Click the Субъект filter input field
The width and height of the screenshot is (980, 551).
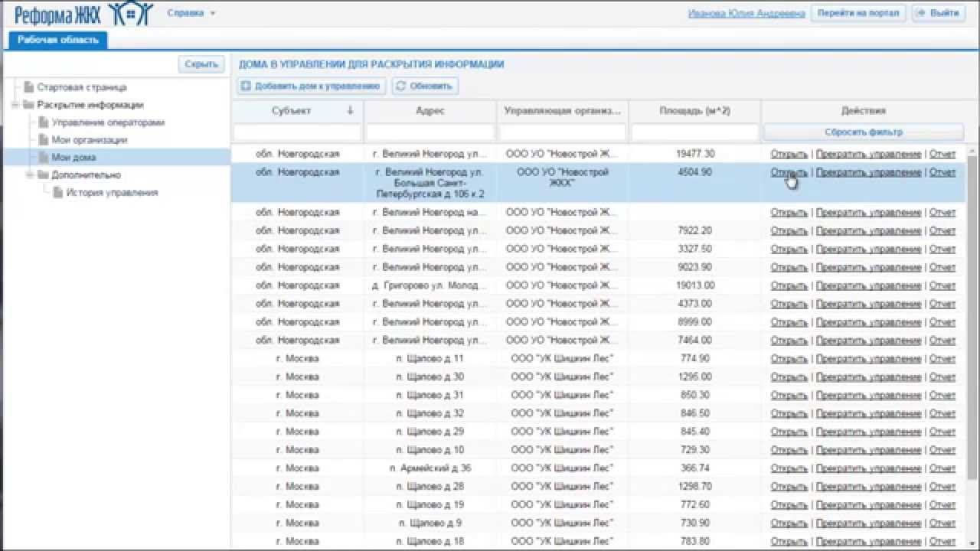[x=297, y=132]
